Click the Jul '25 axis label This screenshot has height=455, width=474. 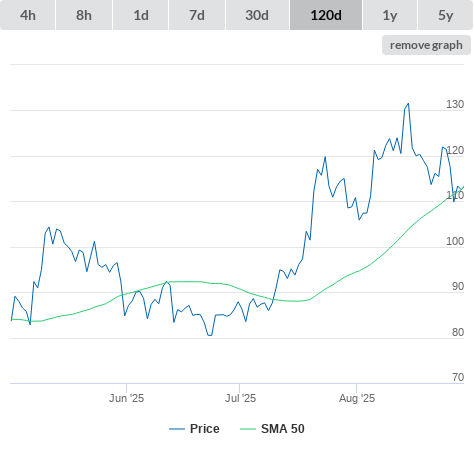point(240,398)
